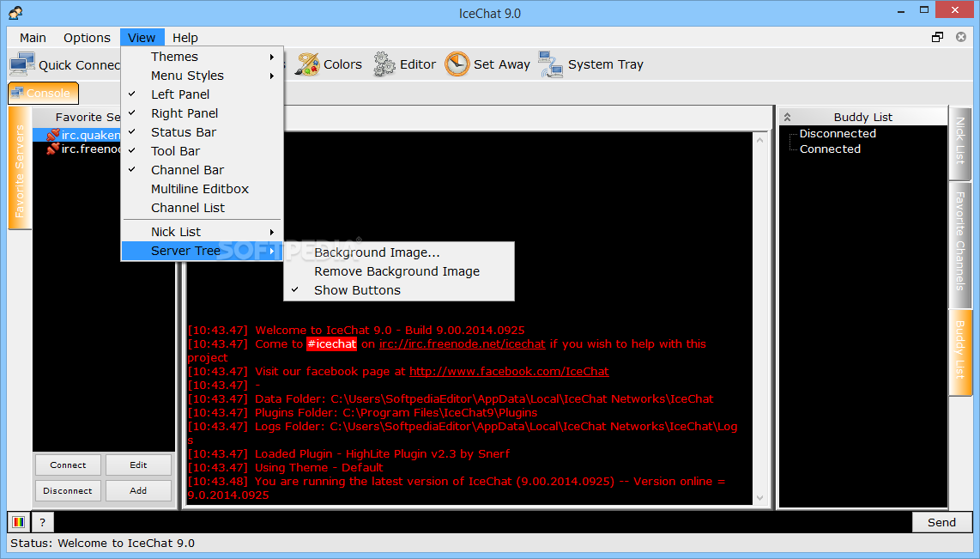Close the View menu via its header
This screenshot has width=980, height=559.
coord(142,38)
